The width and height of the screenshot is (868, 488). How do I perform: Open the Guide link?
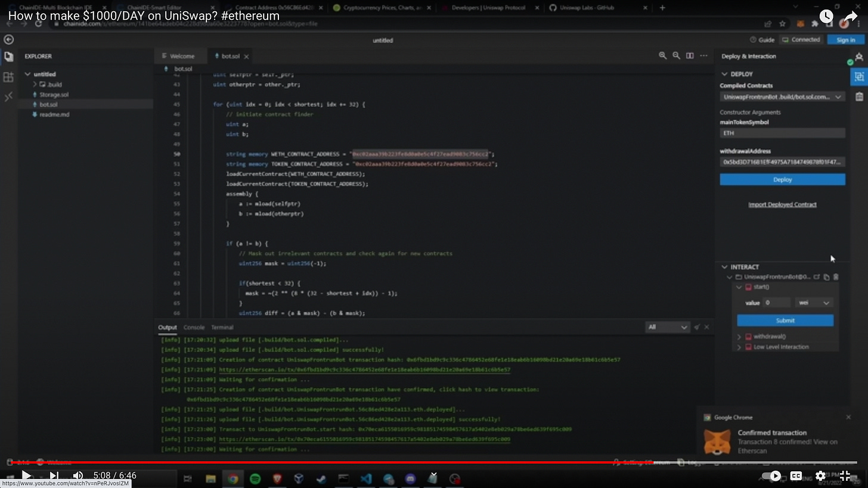762,39
